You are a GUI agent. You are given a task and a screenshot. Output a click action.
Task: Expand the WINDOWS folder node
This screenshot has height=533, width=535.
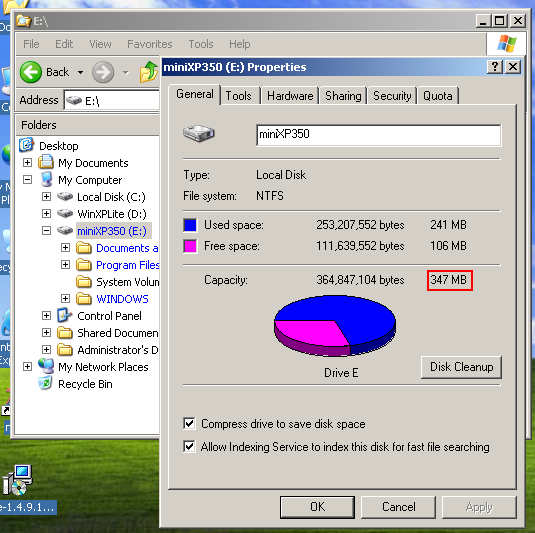pos(66,299)
